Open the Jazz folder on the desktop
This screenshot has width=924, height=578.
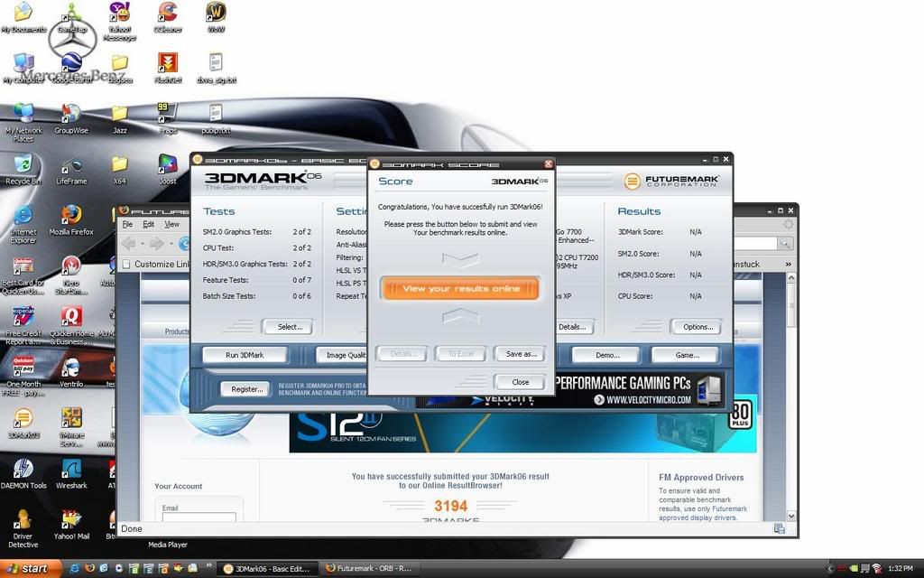coord(120,119)
